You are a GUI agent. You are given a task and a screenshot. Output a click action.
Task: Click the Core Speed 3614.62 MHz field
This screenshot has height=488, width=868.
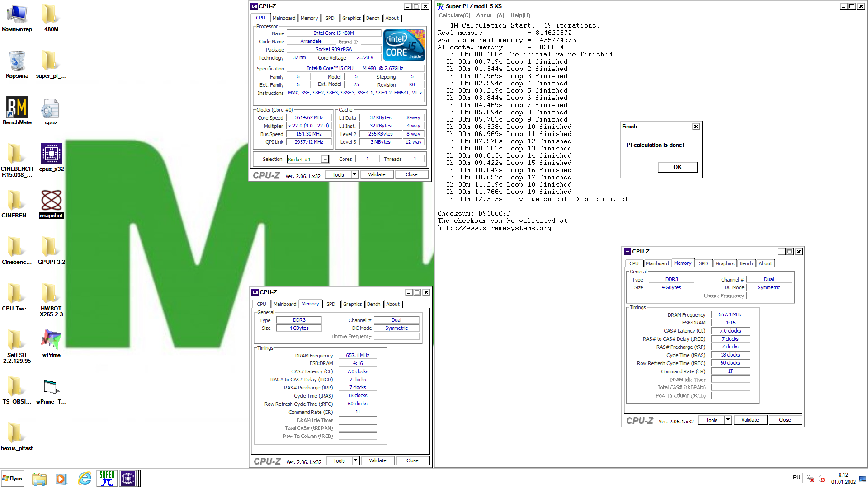click(x=309, y=117)
